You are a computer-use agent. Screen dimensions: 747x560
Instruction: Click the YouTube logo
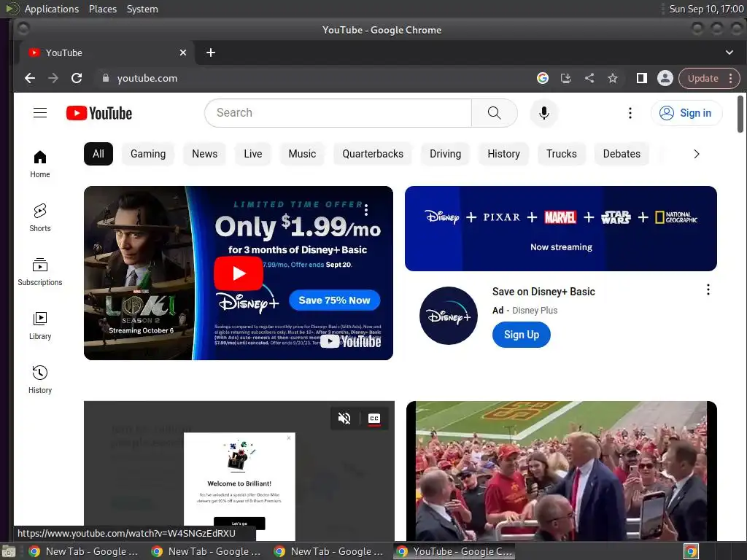[99, 113]
